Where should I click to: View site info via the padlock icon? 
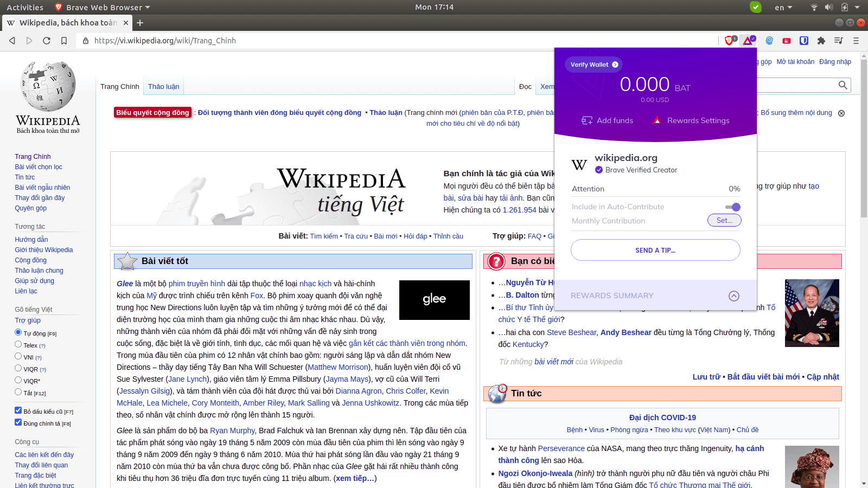[86, 41]
